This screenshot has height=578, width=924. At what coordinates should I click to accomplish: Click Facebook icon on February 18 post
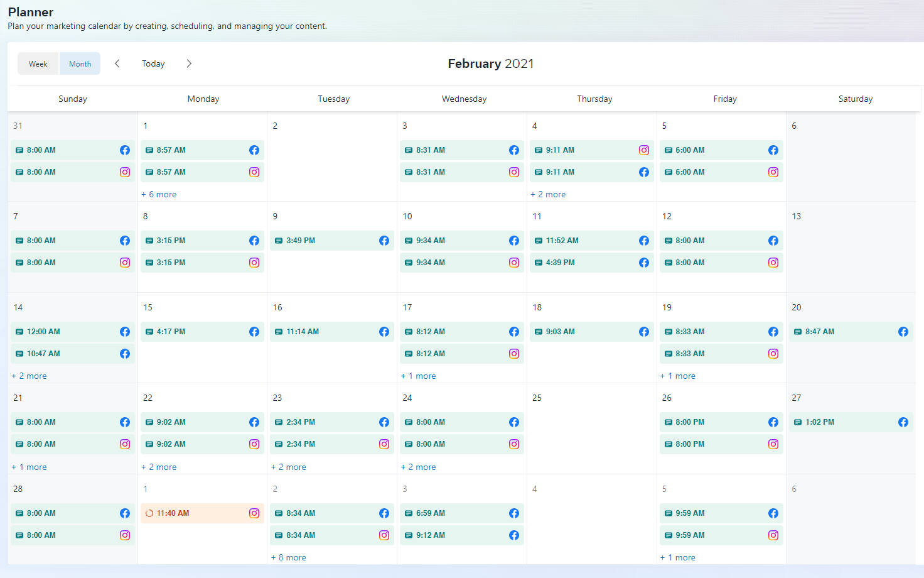pos(644,332)
